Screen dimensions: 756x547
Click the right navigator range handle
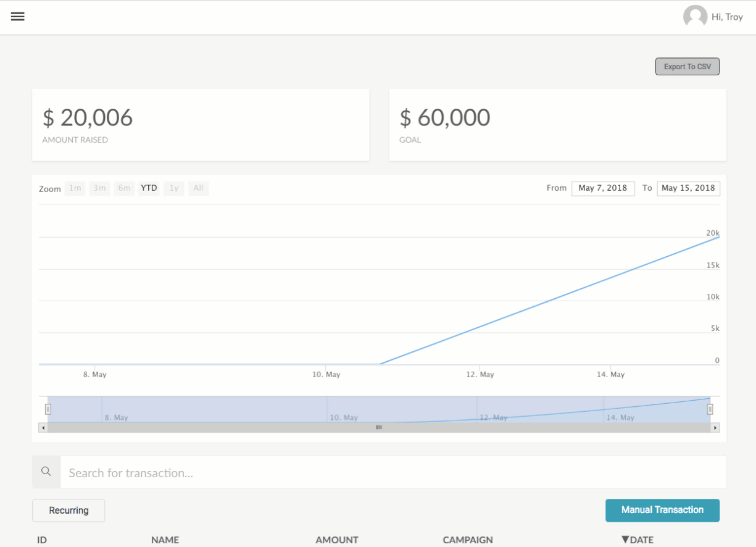710,409
